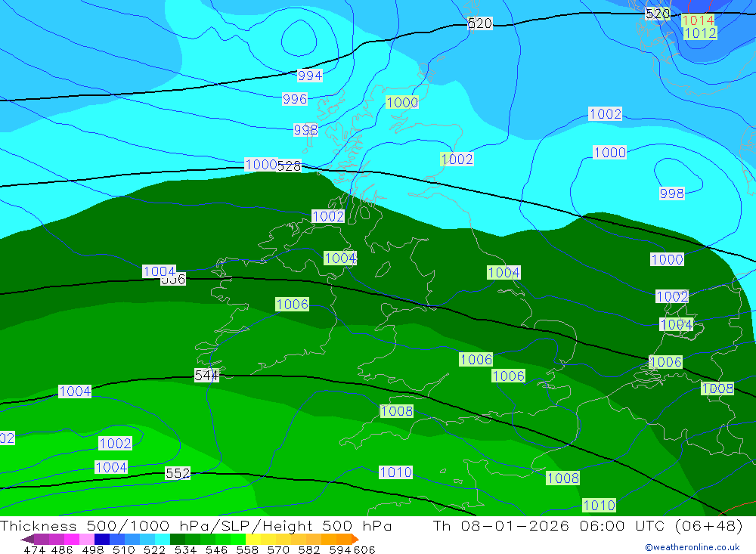Select the 544 height contour label

[206, 375]
